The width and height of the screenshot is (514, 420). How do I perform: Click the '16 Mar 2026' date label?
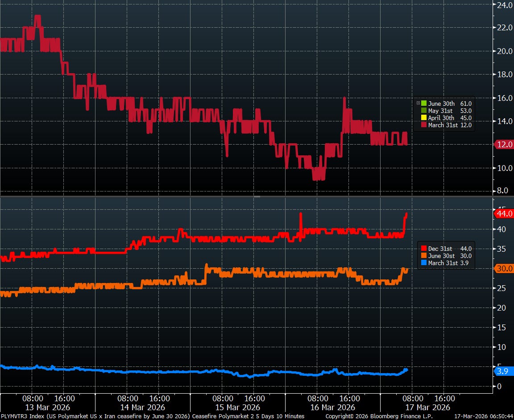[333, 408]
